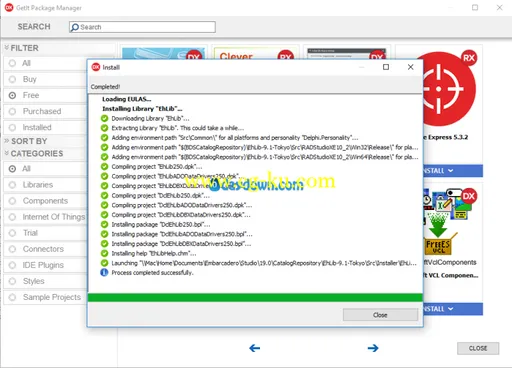The height and width of the screenshot is (368, 512).
Task: Select the Internet Of Things category
Action: pyautogui.click(x=12, y=217)
